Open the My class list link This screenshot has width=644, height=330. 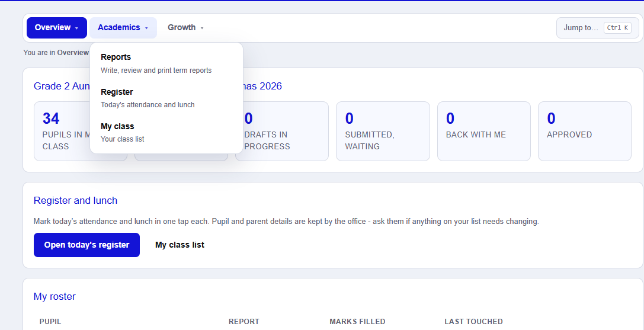(x=180, y=245)
